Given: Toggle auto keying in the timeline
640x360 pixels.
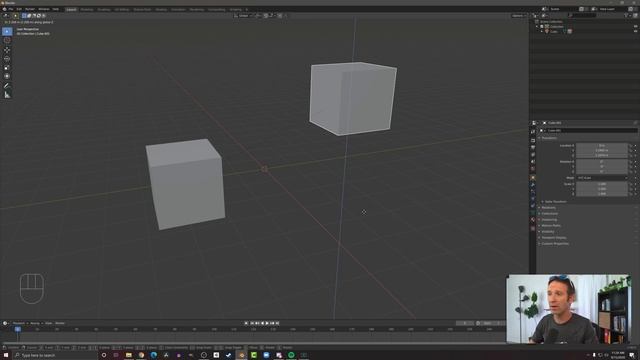Looking at the screenshot, I should [x=246, y=323].
